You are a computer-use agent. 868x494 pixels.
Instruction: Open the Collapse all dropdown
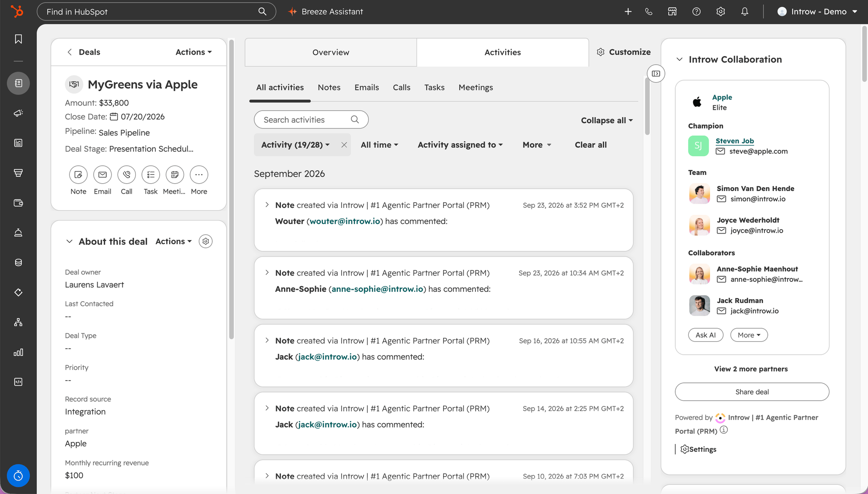tap(607, 120)
